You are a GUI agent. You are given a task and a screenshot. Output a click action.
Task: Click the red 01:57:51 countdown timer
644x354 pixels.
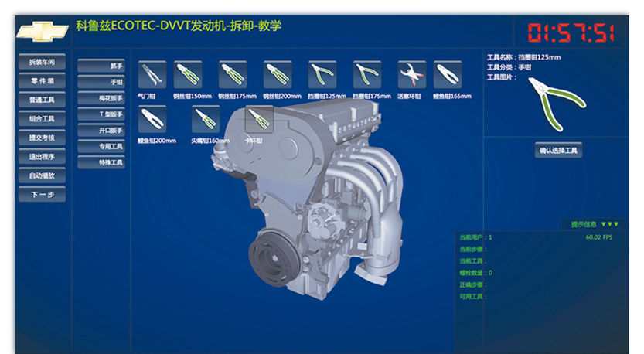pos(571,33)
